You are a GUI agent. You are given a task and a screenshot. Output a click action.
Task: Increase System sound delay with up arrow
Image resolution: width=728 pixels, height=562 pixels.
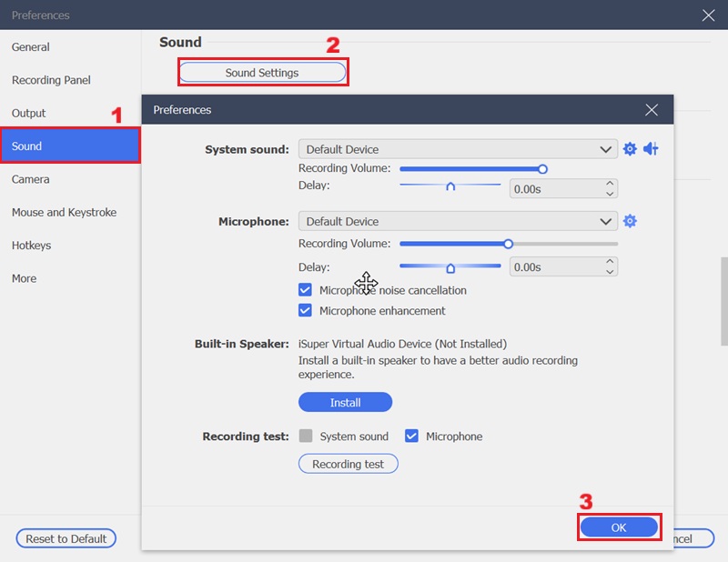(x=610, y=184)
